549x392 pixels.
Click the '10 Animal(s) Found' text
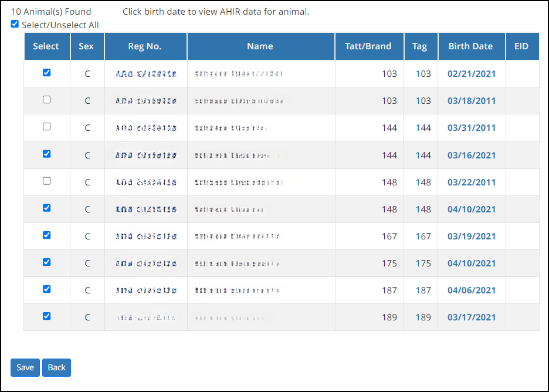pos(51,12)
